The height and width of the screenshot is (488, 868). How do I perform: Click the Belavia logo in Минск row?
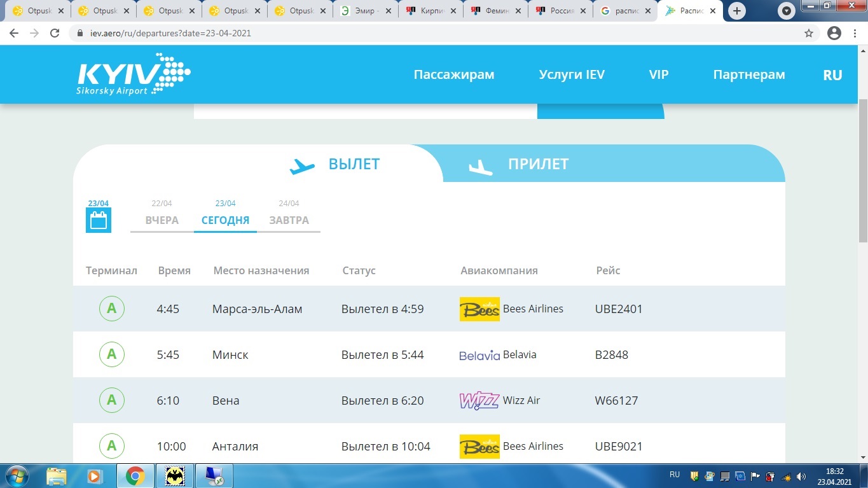pyautogui.click(x=479, y=355)
